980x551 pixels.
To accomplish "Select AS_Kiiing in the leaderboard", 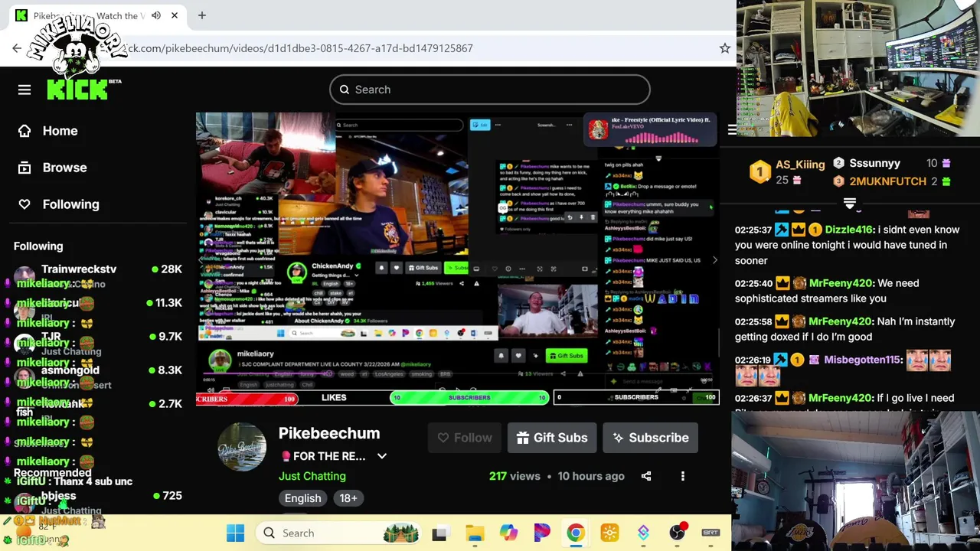I will [x=800, y=165].
